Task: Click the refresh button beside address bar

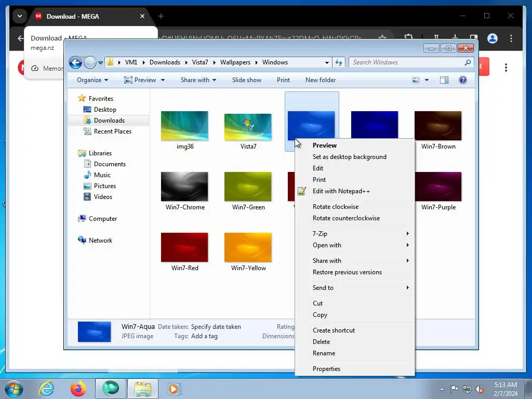Action: click(x=339, y=62)
